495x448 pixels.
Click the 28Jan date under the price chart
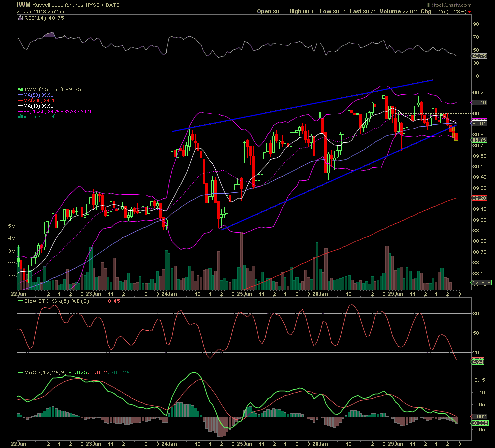[x=320, y=294]
